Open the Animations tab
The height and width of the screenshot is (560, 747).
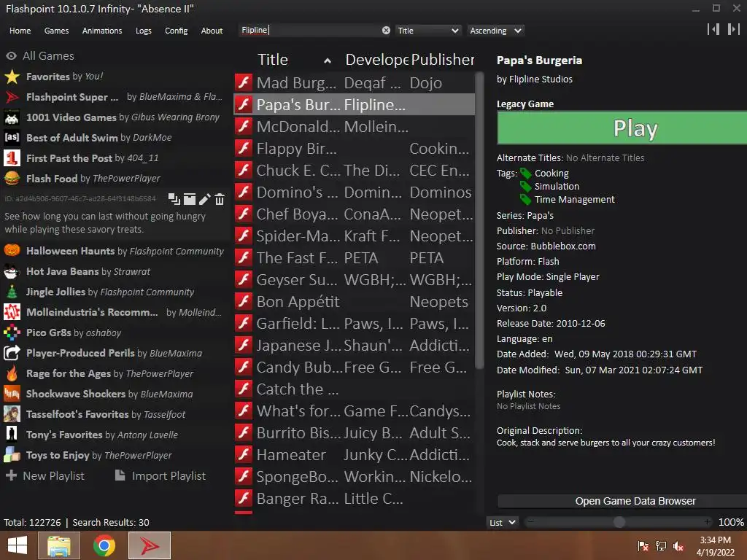coord(102,31)
